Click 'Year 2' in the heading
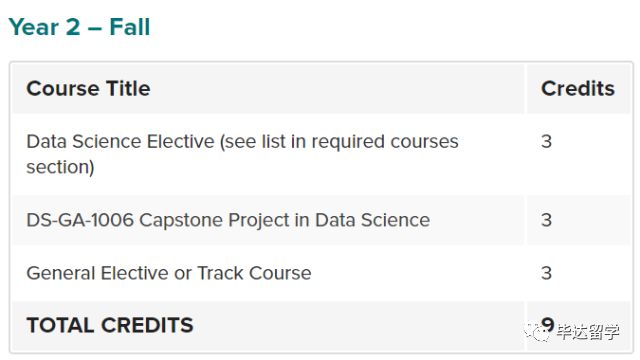640x360 pixels. click(x=44, y=27)
